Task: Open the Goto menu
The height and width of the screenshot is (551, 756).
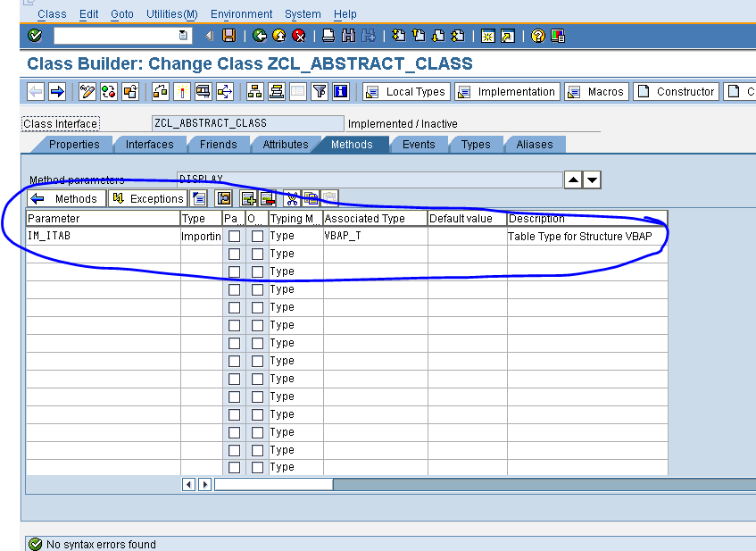Action: point(122,14)
